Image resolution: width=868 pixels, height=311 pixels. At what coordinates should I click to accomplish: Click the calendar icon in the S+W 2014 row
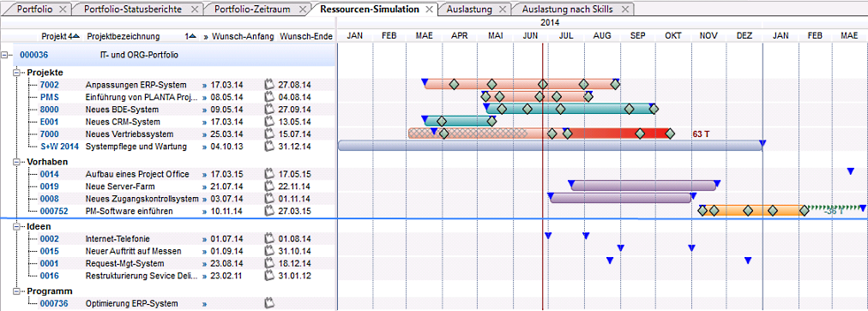269,147
